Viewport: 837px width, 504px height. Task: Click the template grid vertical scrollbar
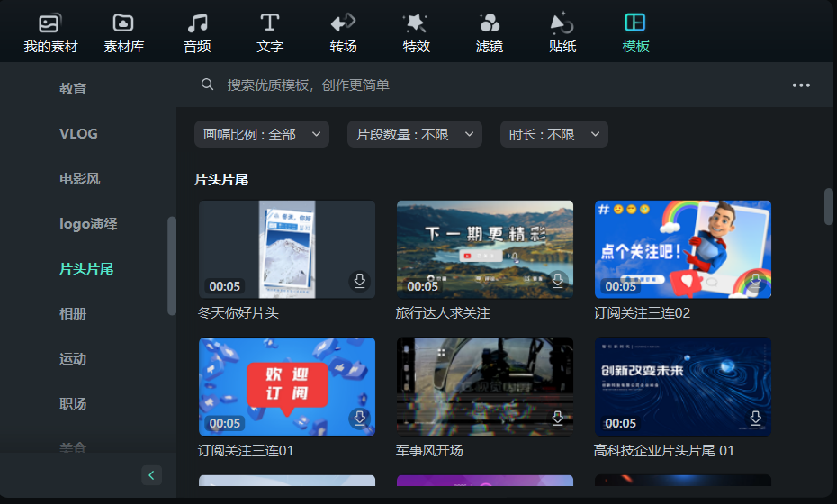coord(829,207)
